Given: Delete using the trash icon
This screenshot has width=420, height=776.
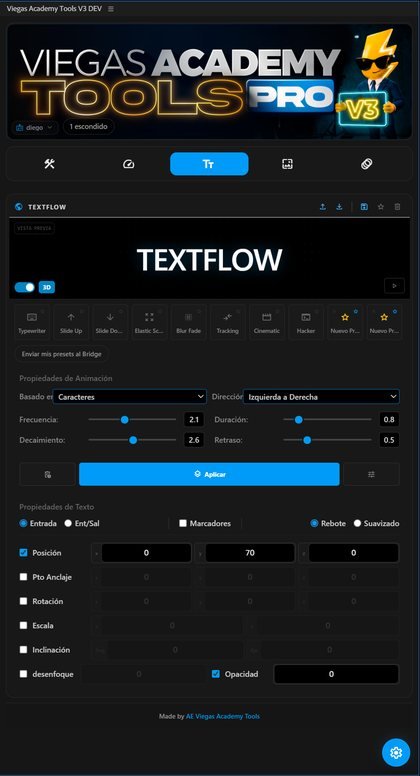Looking at the screenshot, I should click(x=397, y=207).
